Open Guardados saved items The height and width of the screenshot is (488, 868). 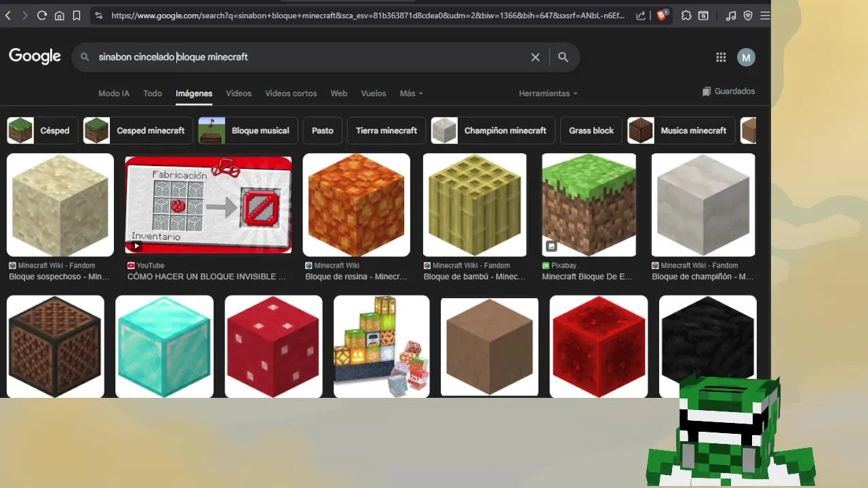tap(729, 91)
